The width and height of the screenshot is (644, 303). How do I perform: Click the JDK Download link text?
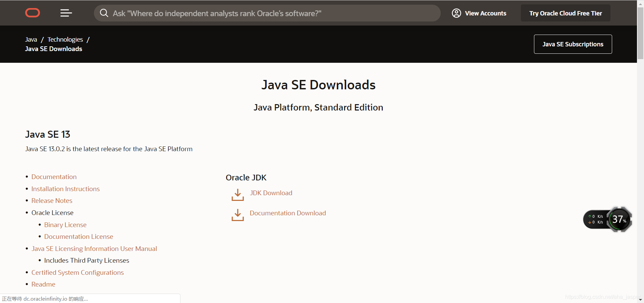pos(271,193)
